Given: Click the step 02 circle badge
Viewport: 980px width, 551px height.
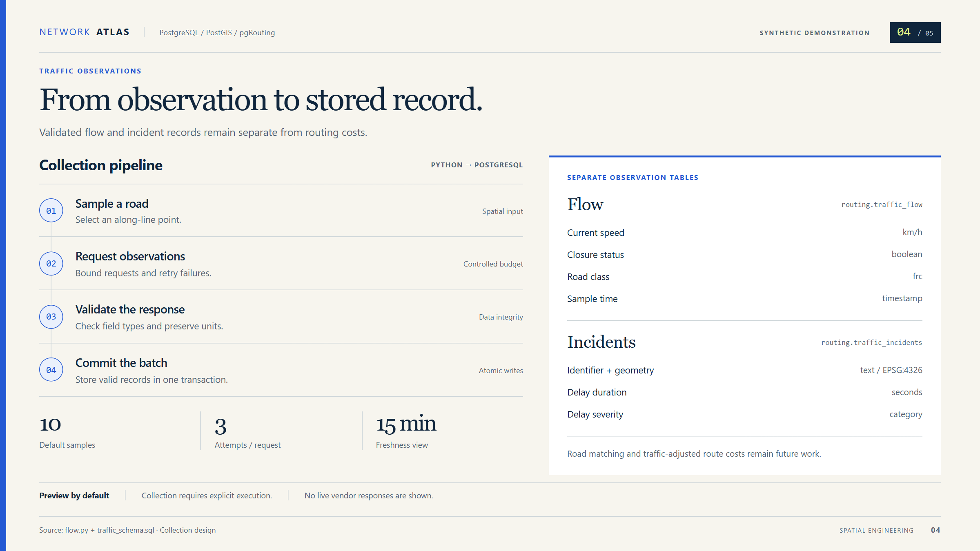Looking at the screenshot, I should (51, 264).
